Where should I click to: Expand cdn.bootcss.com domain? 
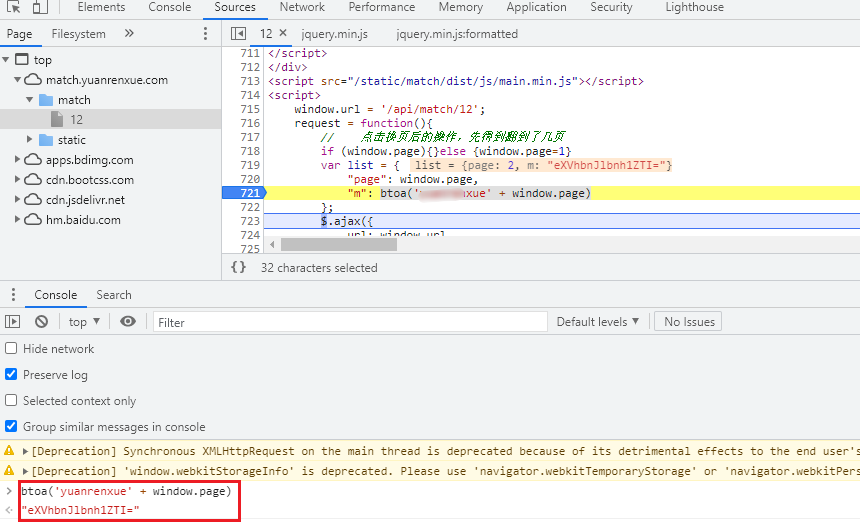18,179
